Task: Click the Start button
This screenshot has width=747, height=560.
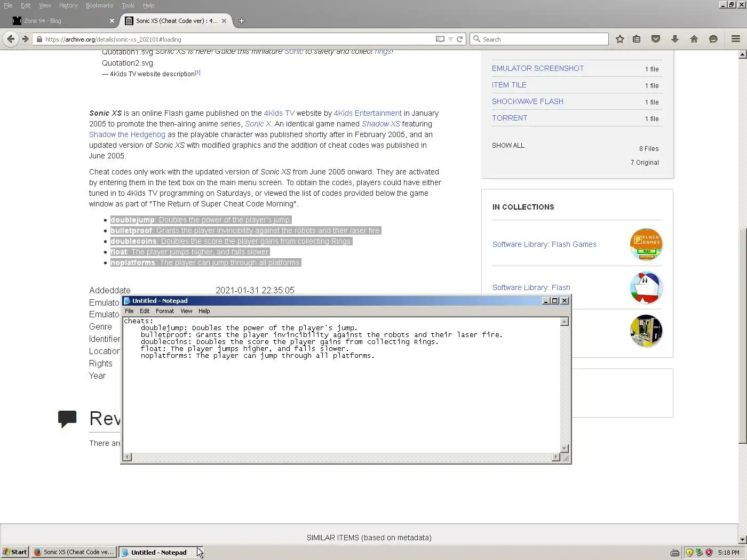Action: coord(15,552)
